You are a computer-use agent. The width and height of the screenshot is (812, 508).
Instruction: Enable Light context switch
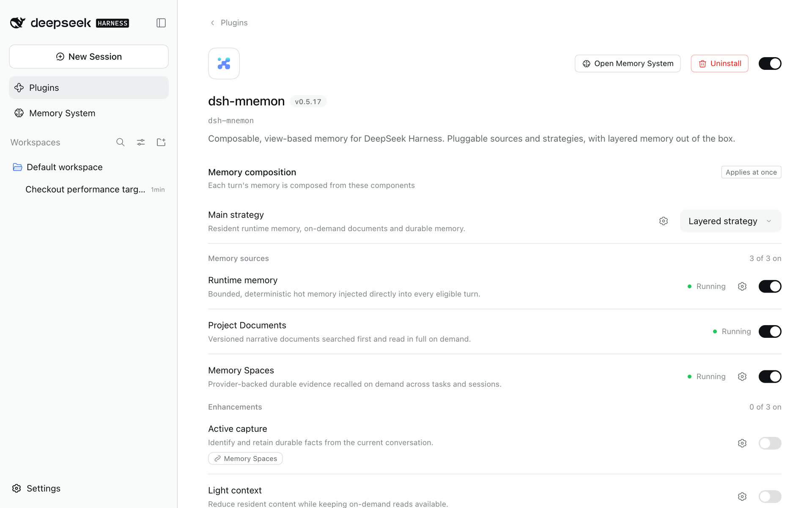pyautogui.click(x=770, y=497)
